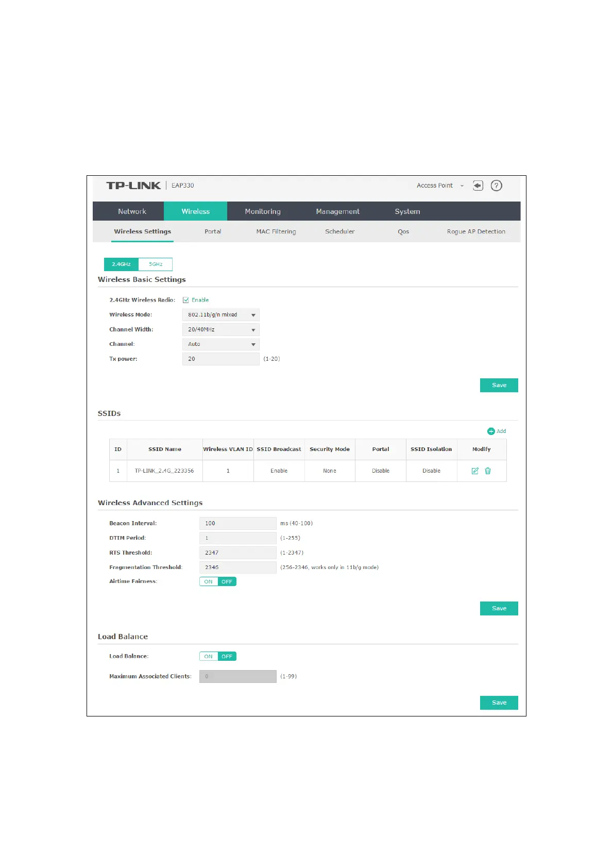Open the Scheduler sub-tab
Viewport: 613px width, 868px height.
click(x=340, y=231)
